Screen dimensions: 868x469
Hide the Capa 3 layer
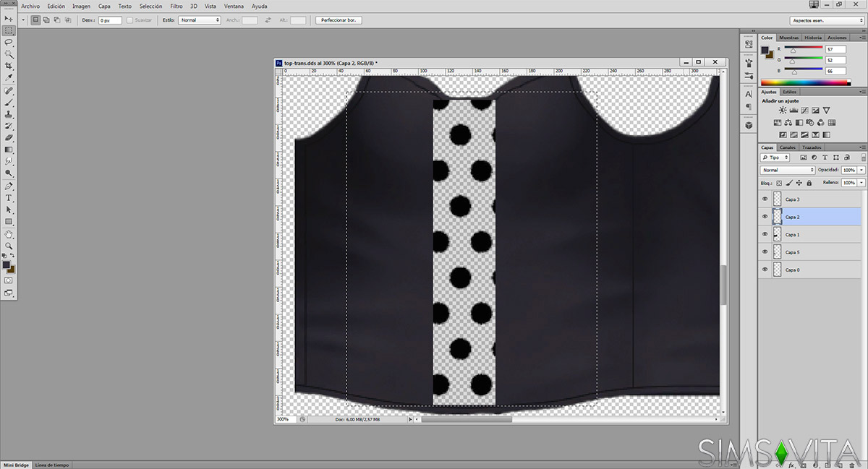[765, 199]
